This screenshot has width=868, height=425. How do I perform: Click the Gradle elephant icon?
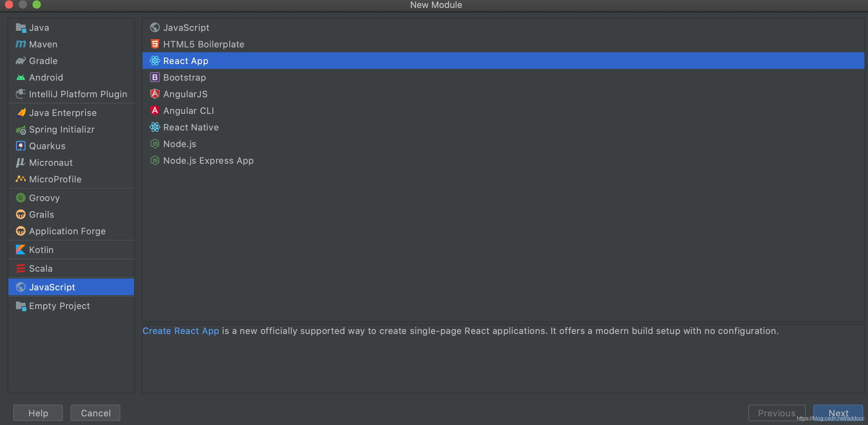(21, 61)
